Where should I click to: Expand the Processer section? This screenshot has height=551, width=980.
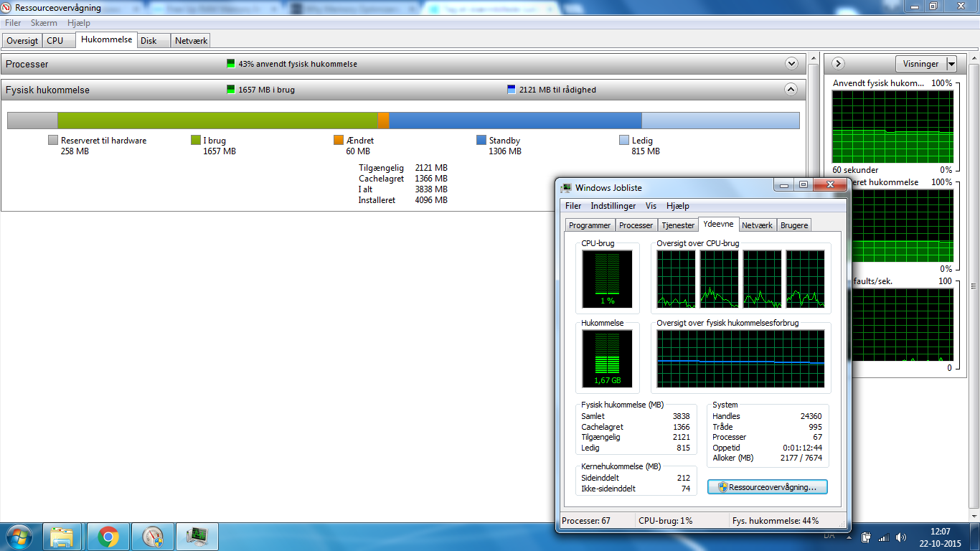coord(791,63)
